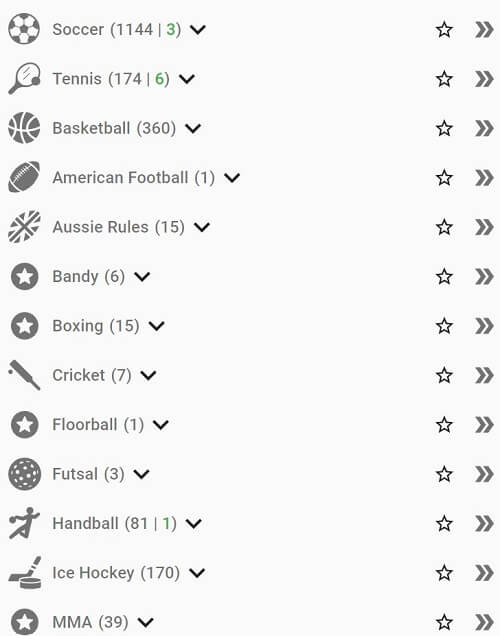Mark Ice Hockey as favorite star
Screen dimensions: 500x636
[x=444, y=573]
